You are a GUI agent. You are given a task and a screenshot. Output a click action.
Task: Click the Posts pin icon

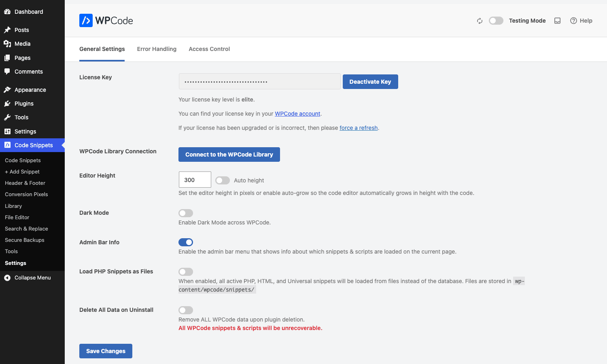coord(7,30)
